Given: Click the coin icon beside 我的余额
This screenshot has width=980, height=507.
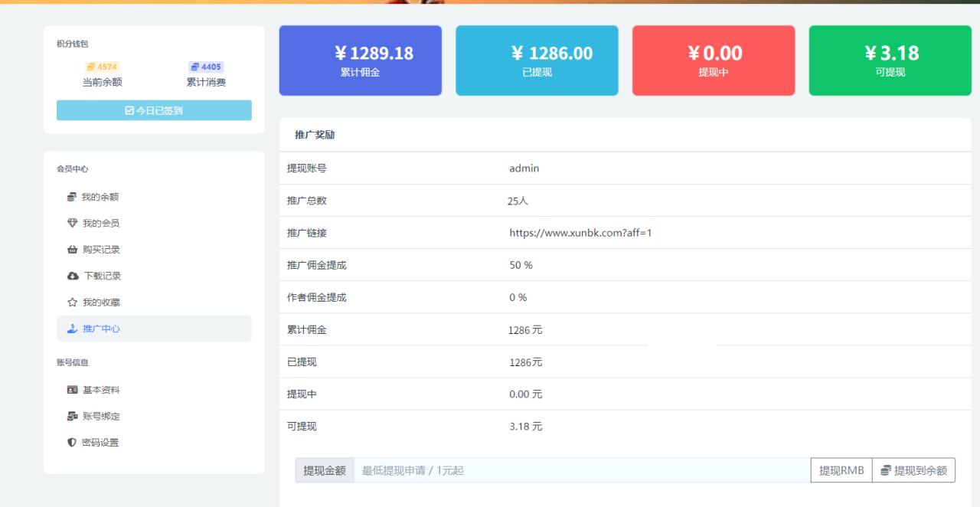Looking at the screenshot, I should point(72,197).
